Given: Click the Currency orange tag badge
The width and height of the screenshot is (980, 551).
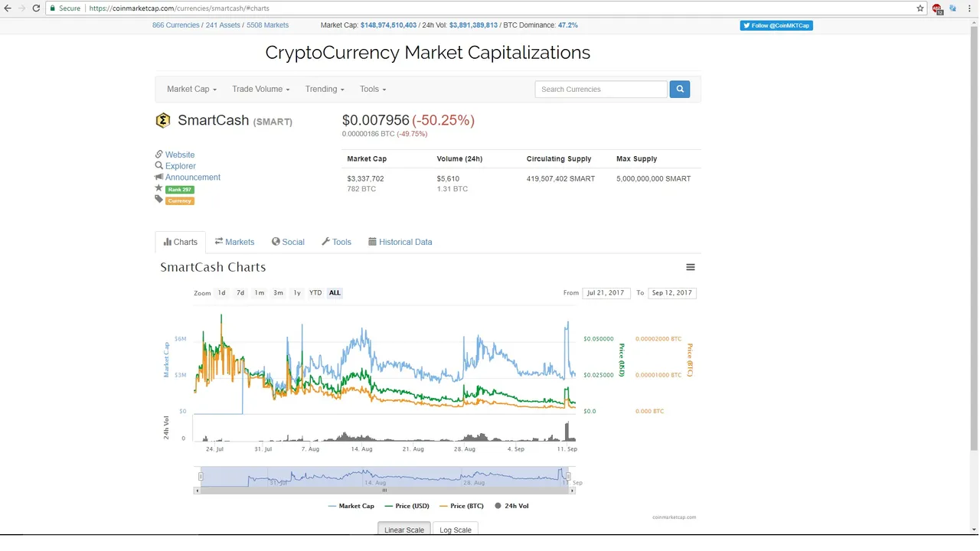Looking at the screenshot, I should coord(180,201).
